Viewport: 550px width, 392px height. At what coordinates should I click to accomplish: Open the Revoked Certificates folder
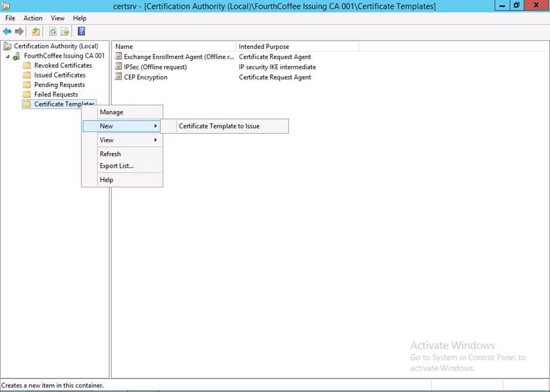pyautogui.click(x=62, y=65)
